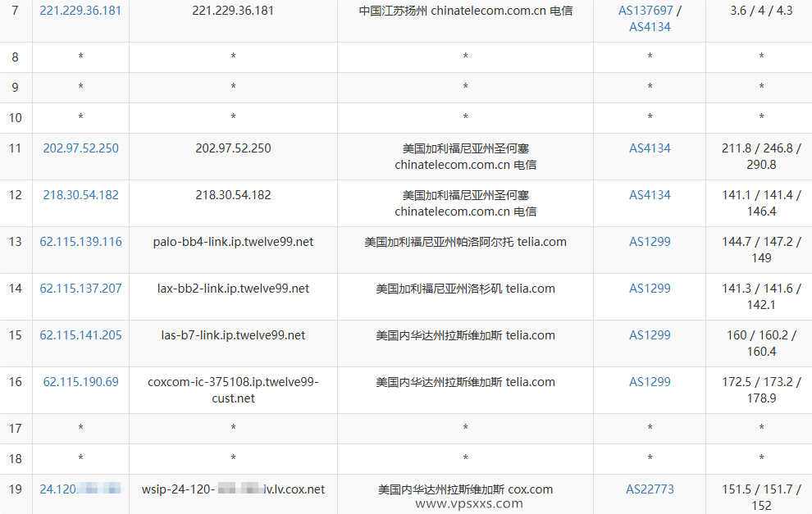Viewport: 812px width, 514px height.
Task: Select hop number 8 cell
Action: [x=16, y=57]
